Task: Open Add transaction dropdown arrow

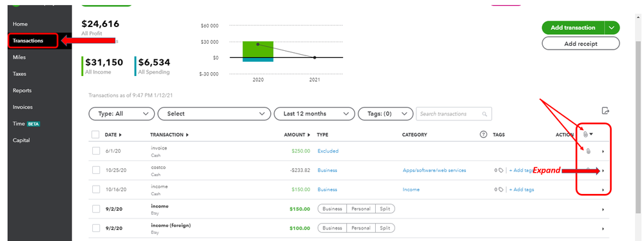Action: click(612, 28)
